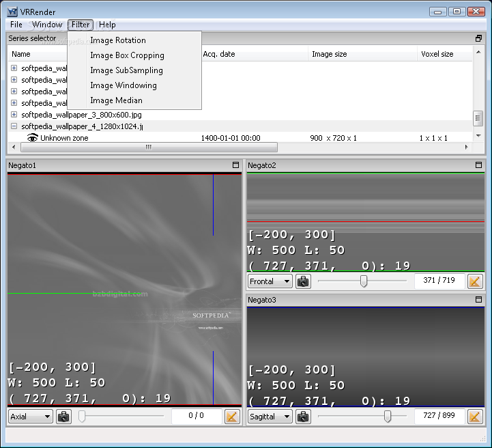Click the orange tool icon beside 371 / 719
The width and height of the screenshot is (492, 448).
(x=475, y=281)
